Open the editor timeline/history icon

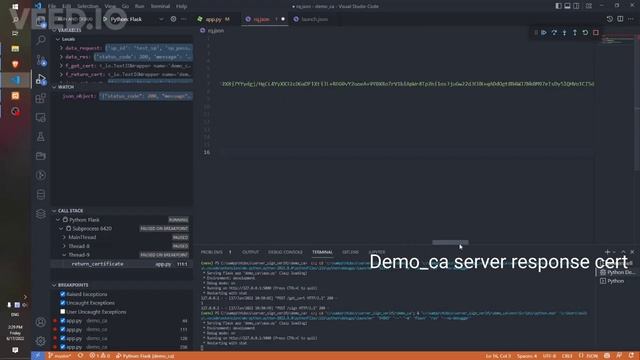pos(610,19)
